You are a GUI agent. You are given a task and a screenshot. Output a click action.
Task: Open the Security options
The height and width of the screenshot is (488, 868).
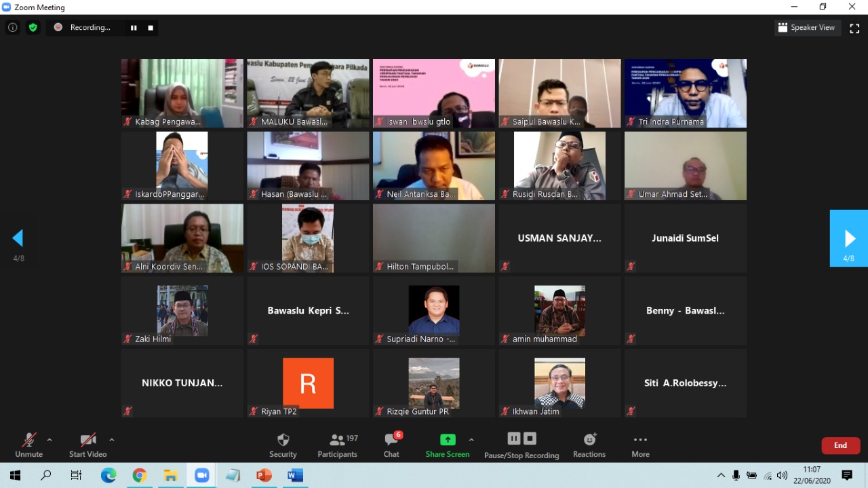tap(283, 445)
